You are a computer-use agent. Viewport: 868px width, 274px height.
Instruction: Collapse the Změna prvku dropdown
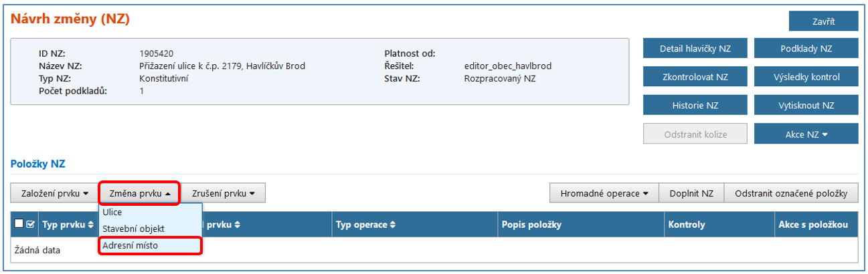139,194
